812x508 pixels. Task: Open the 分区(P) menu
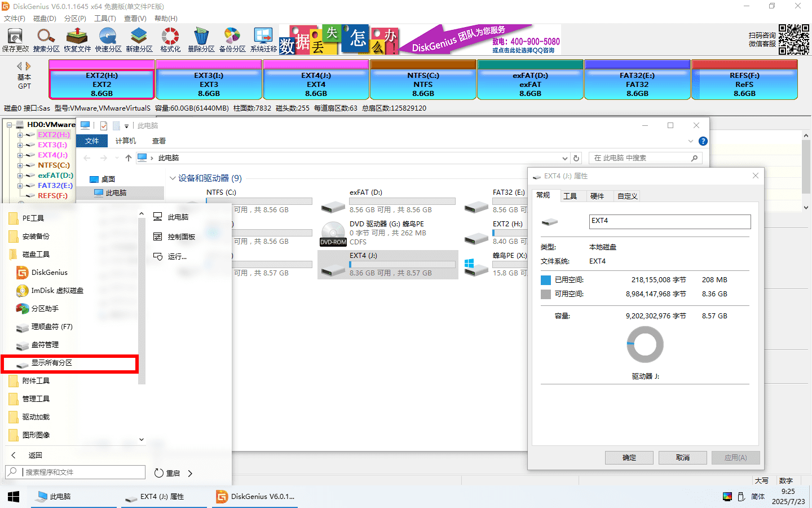click(x=75, y=19)
